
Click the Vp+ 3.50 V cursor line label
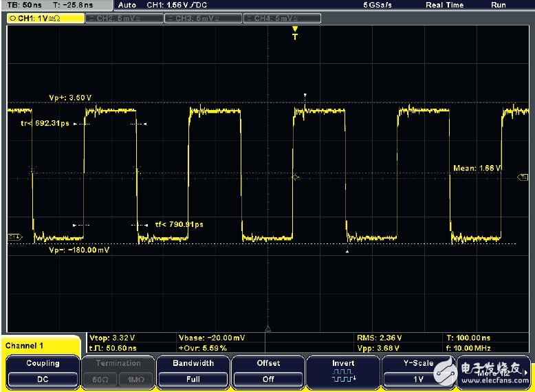(70, 98)
